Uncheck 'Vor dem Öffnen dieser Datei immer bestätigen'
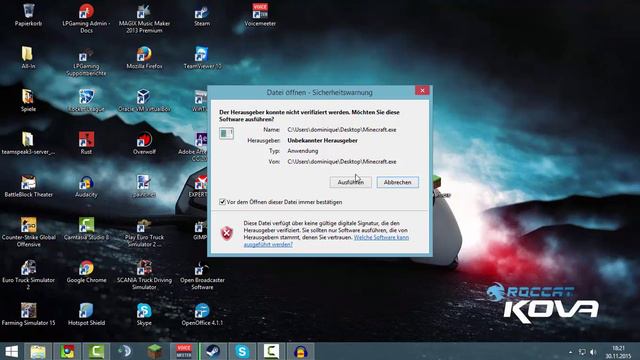The image size is (640, 360). click(222, 202)
